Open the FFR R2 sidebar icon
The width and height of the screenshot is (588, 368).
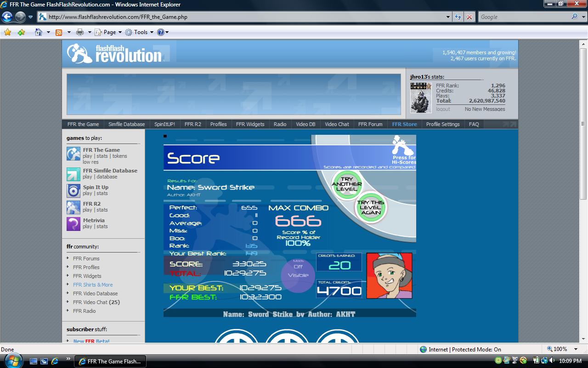point(73,207)
